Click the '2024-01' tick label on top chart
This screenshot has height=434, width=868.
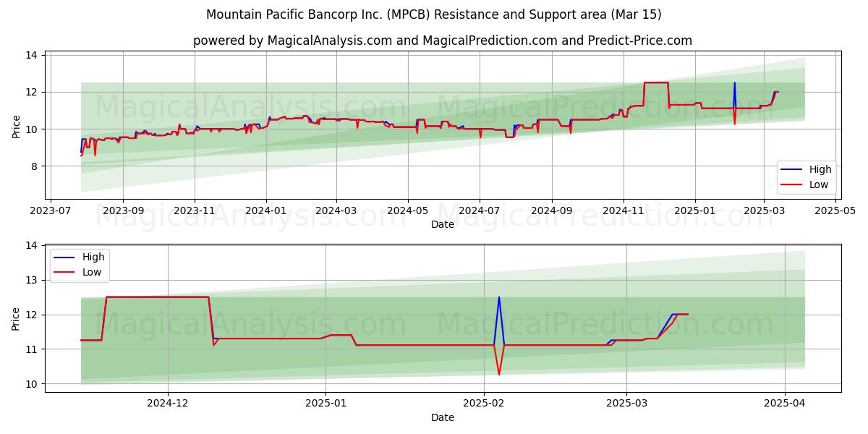(x=266, y=210)
